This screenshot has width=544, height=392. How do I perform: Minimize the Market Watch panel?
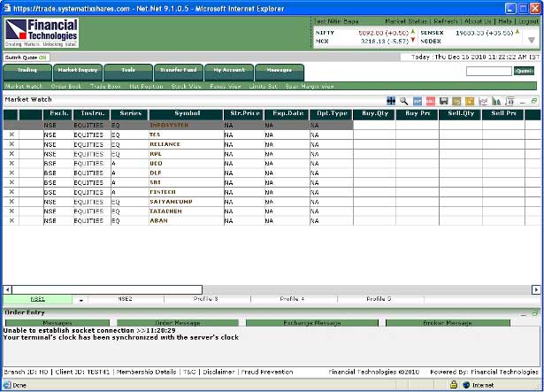pos(523,102)
